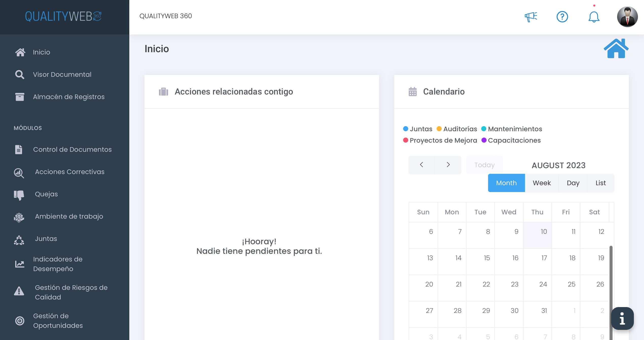Select the Month view button
644x340 pixels.
click(x=506, y=183)
